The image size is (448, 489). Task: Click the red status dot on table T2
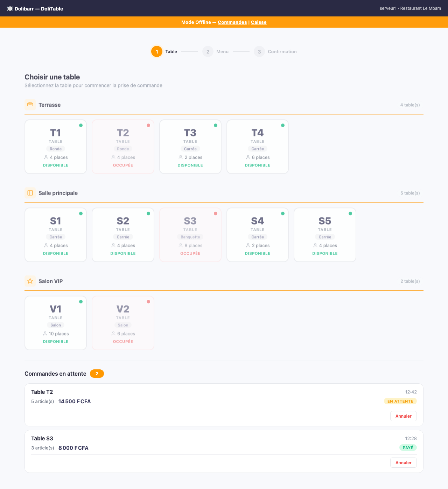[148, 125]
